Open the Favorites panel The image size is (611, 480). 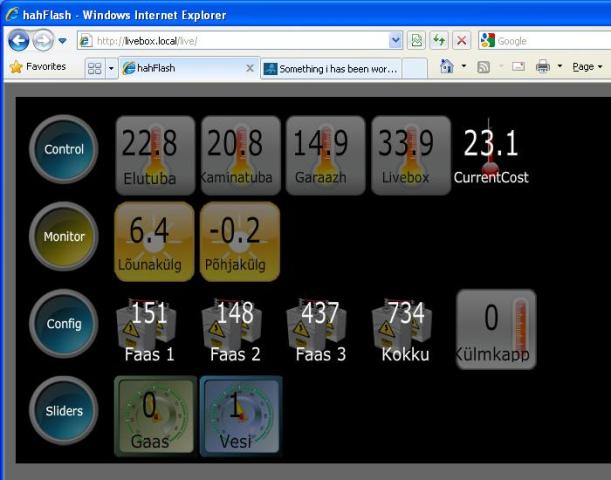click(38, 67)
